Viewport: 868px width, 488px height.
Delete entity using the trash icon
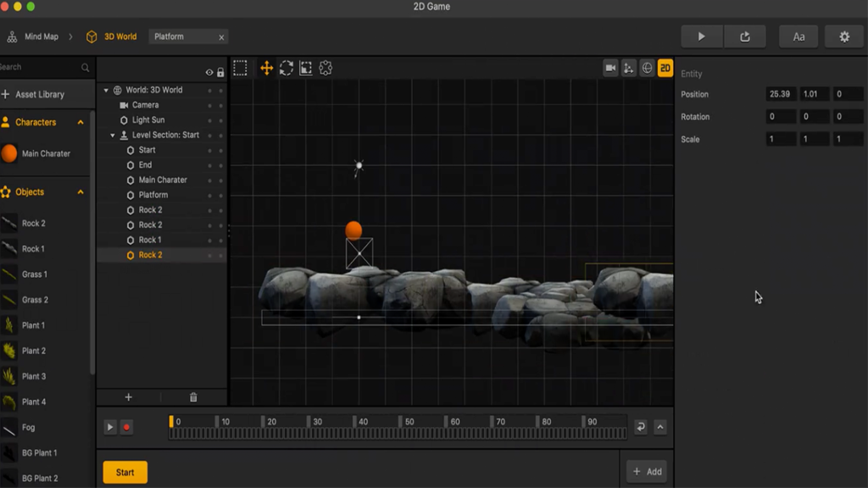click(x=193, y=397)
